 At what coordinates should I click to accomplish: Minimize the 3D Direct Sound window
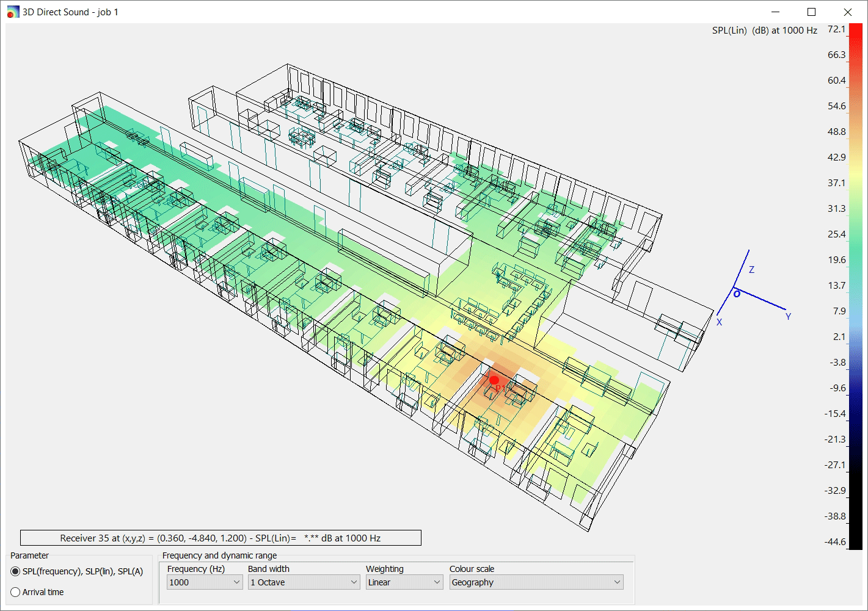776,12
